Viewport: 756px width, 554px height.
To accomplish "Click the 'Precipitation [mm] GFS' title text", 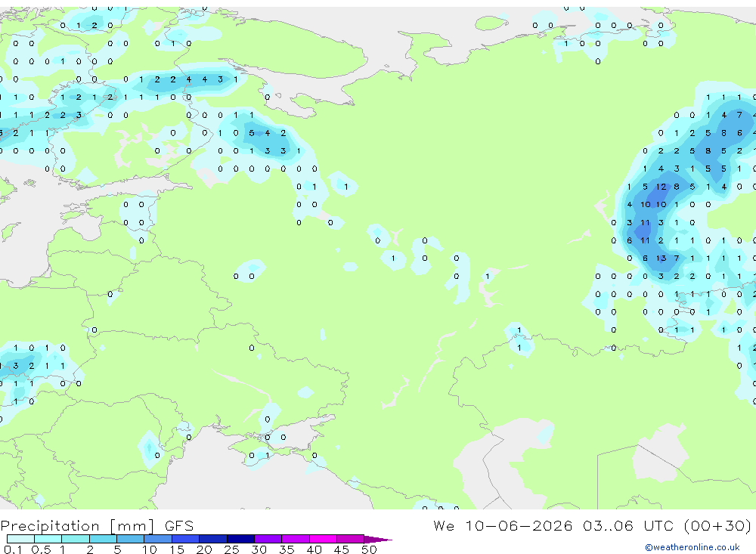I will (97, 526).
